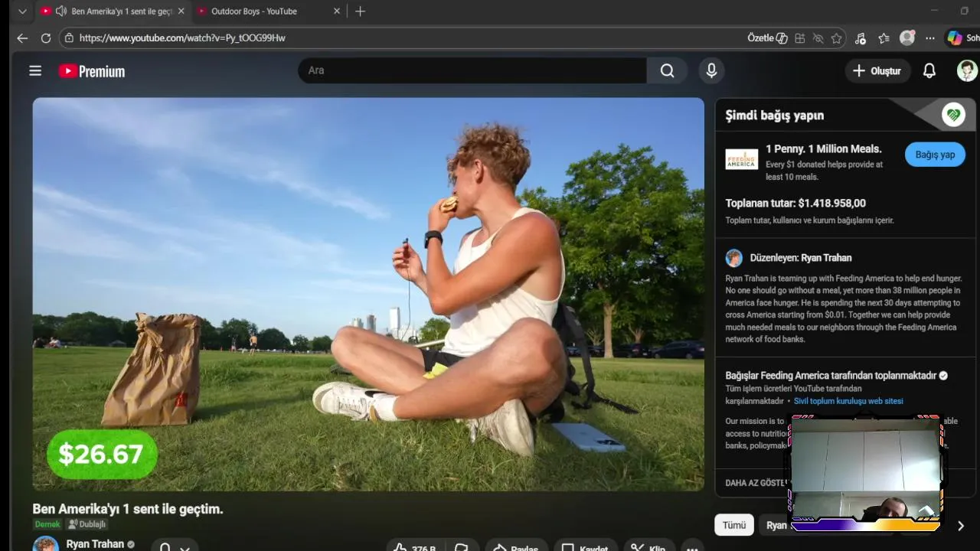Click the Özetle summarize text

760,37
